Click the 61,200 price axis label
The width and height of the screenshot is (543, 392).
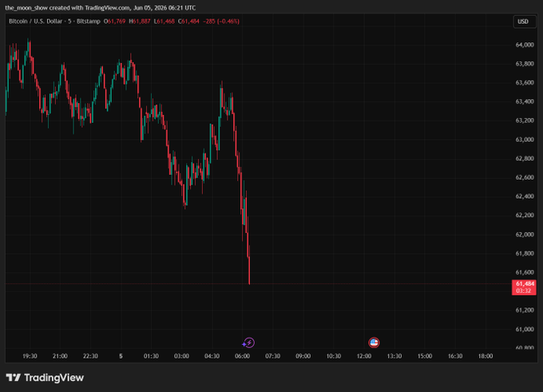[525, 311]
